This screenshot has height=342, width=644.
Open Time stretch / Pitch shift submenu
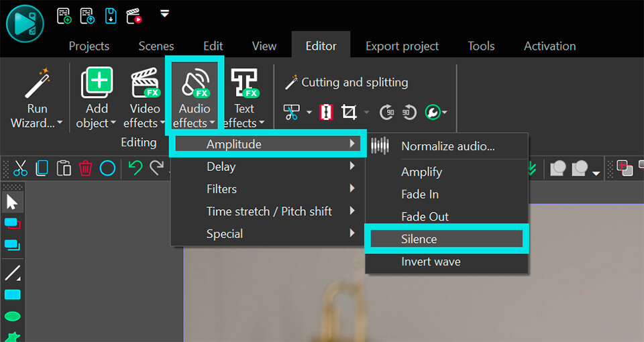coord(268,211)
